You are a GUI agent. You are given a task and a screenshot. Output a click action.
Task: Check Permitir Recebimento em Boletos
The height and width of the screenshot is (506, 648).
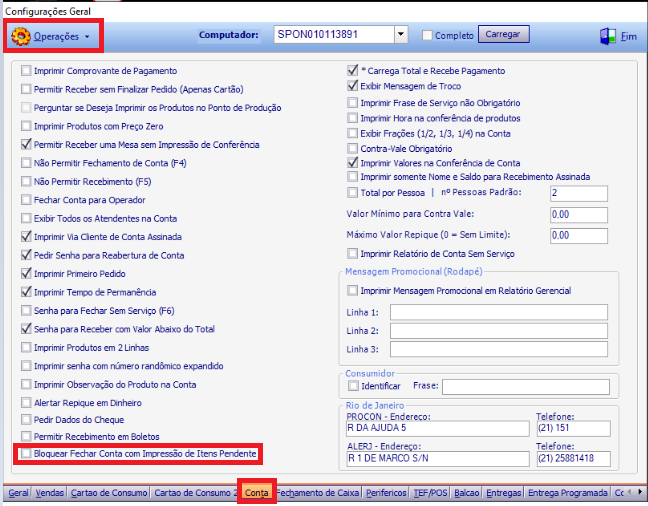tap(26, 437)
